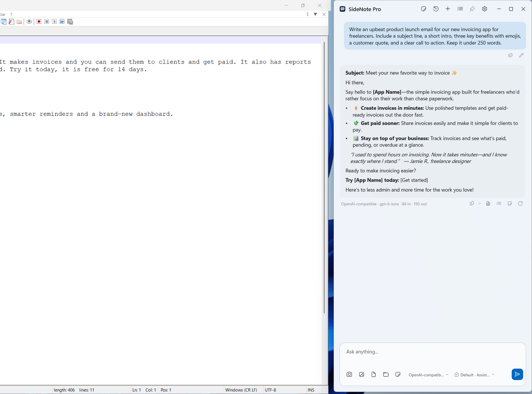Toggle INS insert mode in status bar
The height and width of the screenshot is (394, 532).
[311, 390]
